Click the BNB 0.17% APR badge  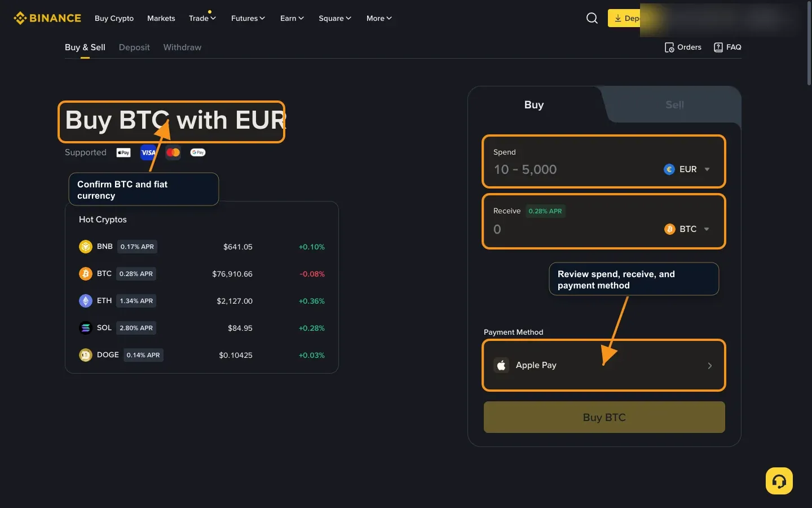pyautogui.click(x=137, y=247)
